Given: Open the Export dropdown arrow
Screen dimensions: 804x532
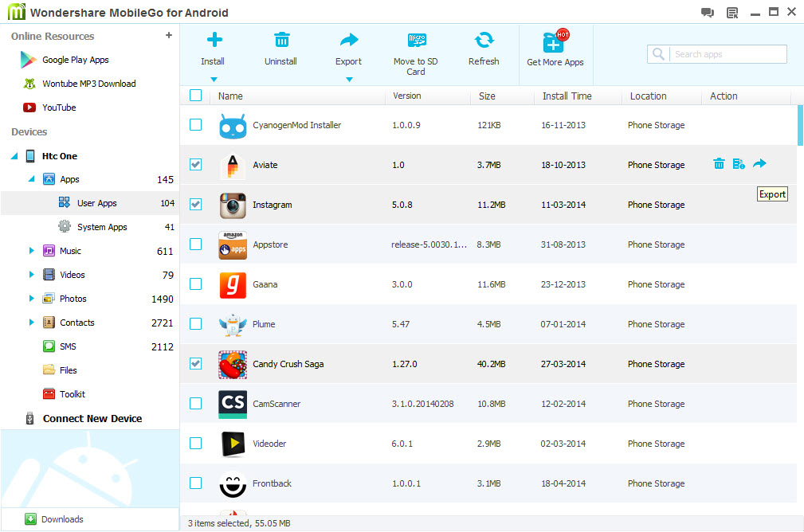Looking at the screenshot, I should tap(349, 80).
